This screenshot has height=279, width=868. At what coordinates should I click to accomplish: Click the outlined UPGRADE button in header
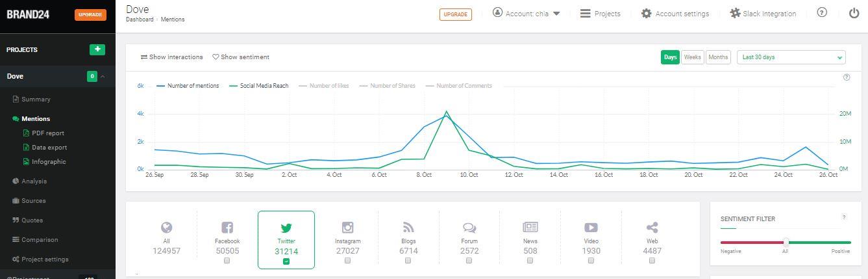click(456, 14)
